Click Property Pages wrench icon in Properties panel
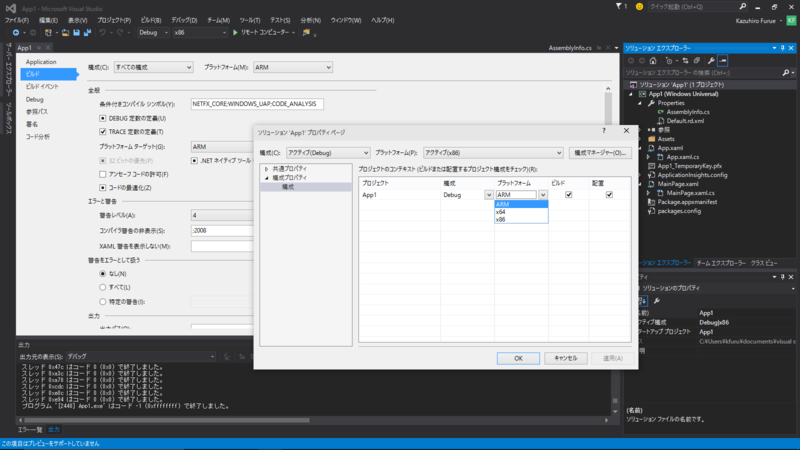This screenshot has width=800, height=450. point(657,301)
